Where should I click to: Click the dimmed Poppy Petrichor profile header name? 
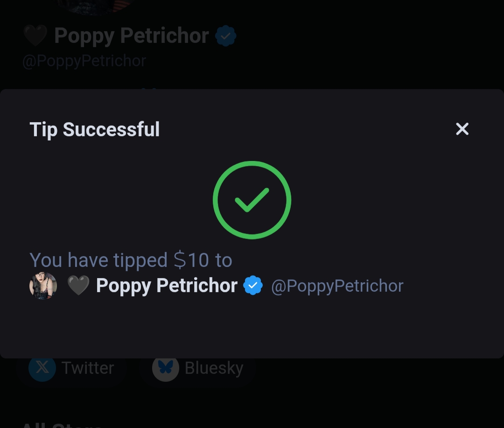point(131,36)
